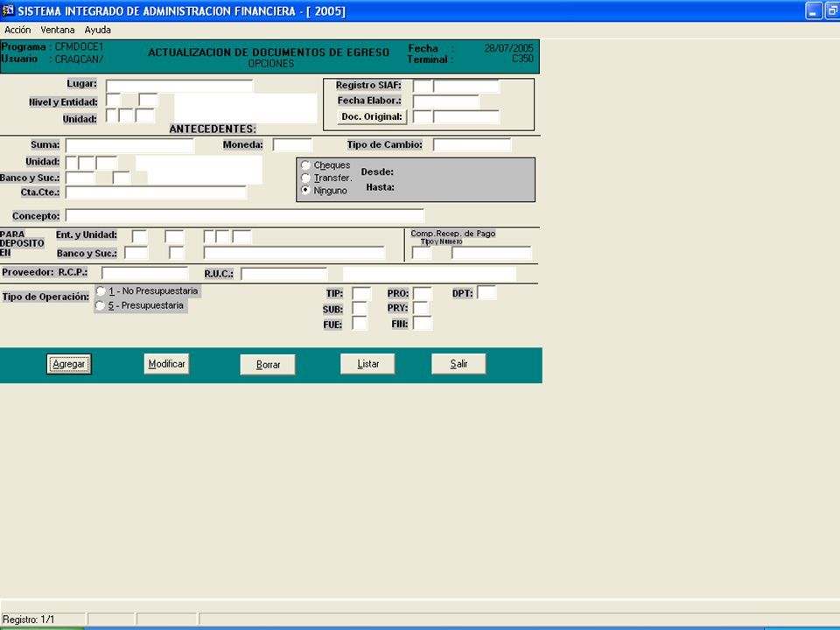Viewport: 840px width, 630px height.
Task: Select the Moneda input box
Action: (292, 144)
